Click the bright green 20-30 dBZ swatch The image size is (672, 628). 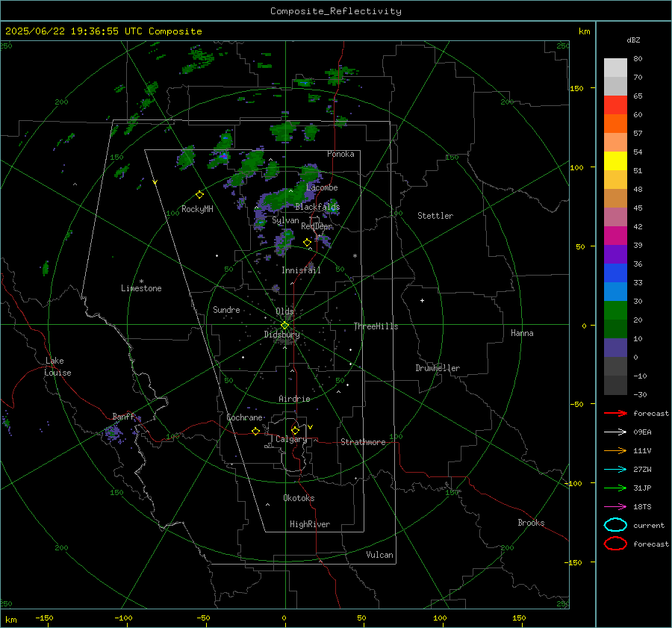coord(615,311)
